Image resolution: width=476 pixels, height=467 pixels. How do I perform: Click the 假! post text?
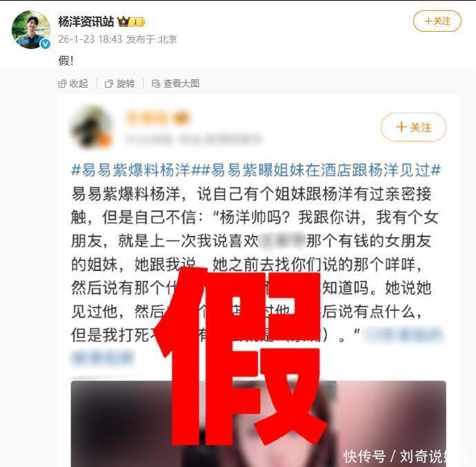(x=66, y=61)
